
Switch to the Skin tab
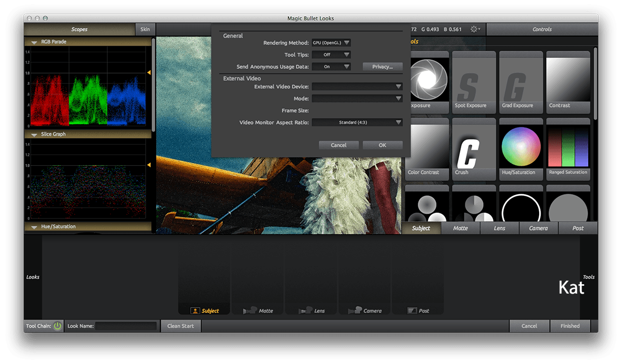point(145,30)
